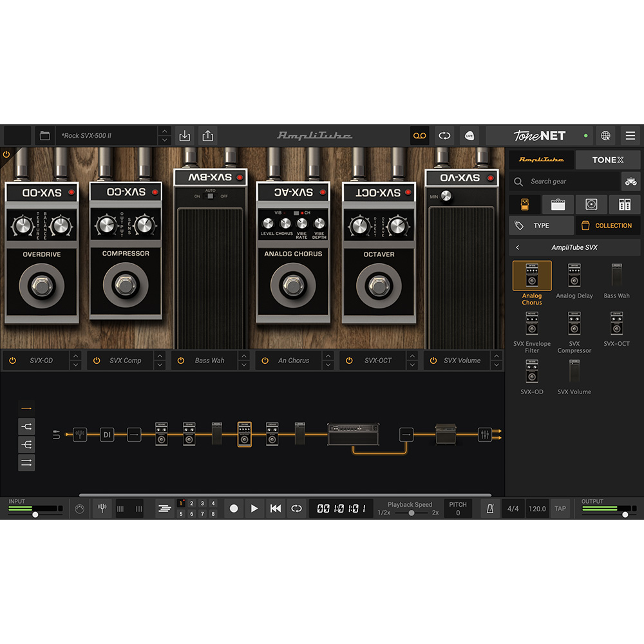The height and width of the screenshot is (644, 644).
Task: Select the cabinet speaker category icon
Action: click(591, 204)
